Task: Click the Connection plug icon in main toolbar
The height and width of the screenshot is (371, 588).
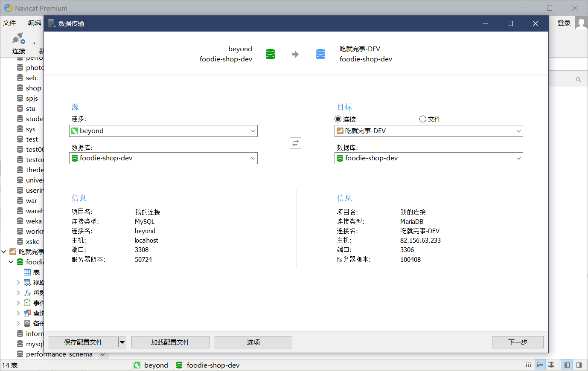Action: (18, 38)
